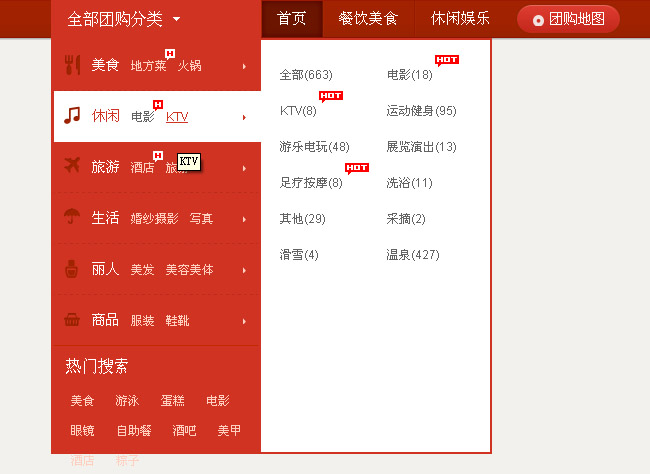
Task: Click the shopping basket goods icon
Action: pyautogui.click(x=72, y=320)
